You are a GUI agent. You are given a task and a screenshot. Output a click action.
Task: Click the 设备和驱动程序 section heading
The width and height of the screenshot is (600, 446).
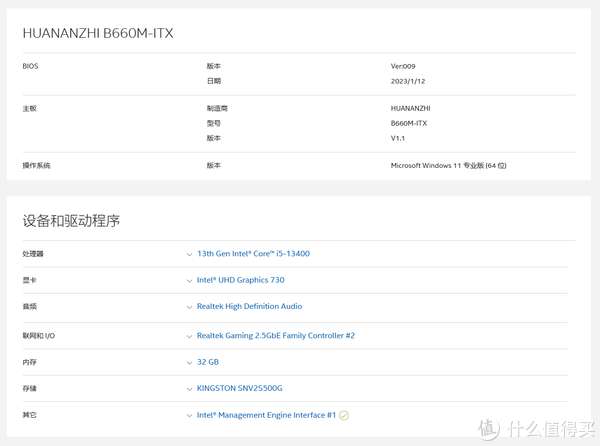point(71,221)
